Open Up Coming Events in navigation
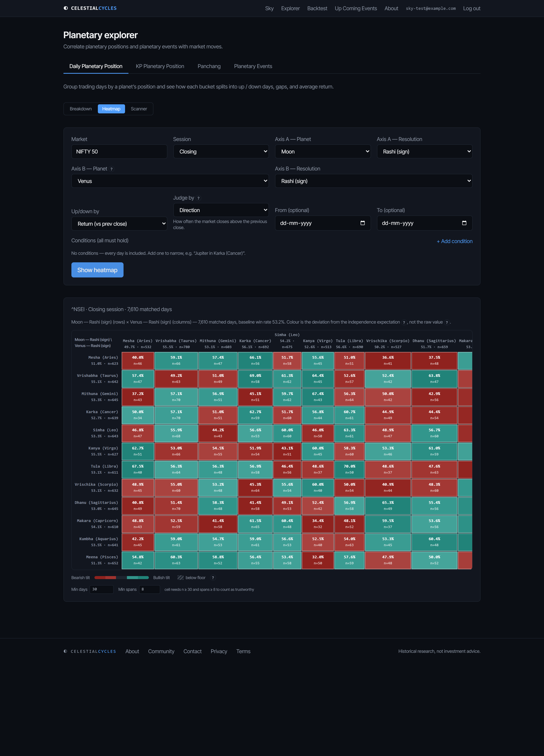The width and height of the screenshot is (544, 756). (x=356, y=8)
